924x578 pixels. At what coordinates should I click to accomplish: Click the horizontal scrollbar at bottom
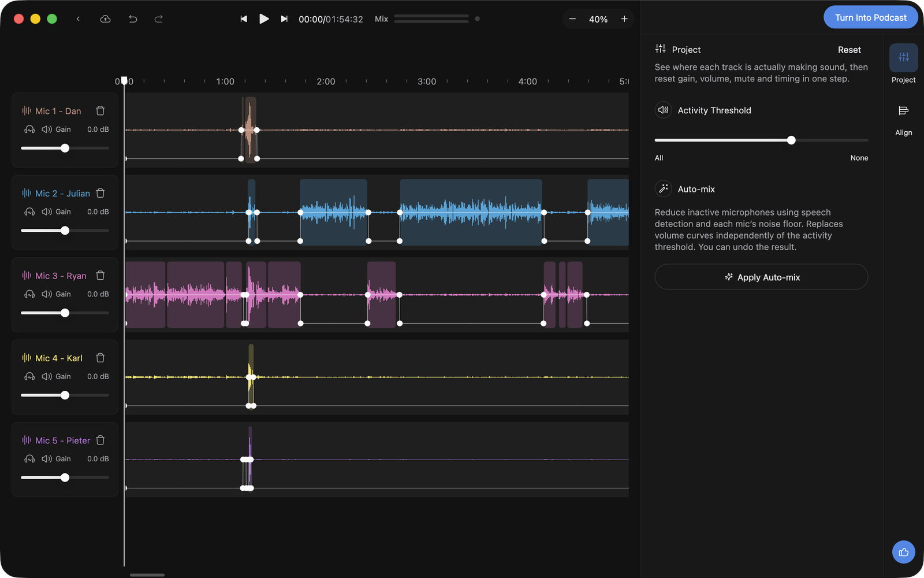pyautogui.click(x=147, y=575)
